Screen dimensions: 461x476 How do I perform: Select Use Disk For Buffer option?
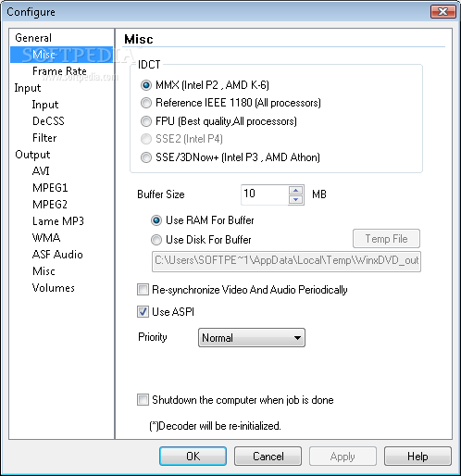156,240
